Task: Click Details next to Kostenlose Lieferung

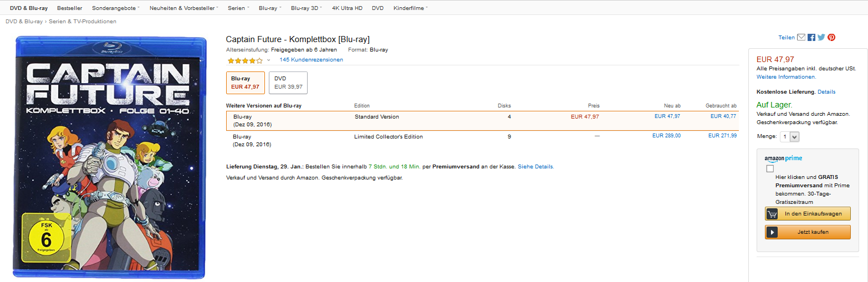Action: tap(826, 92)
